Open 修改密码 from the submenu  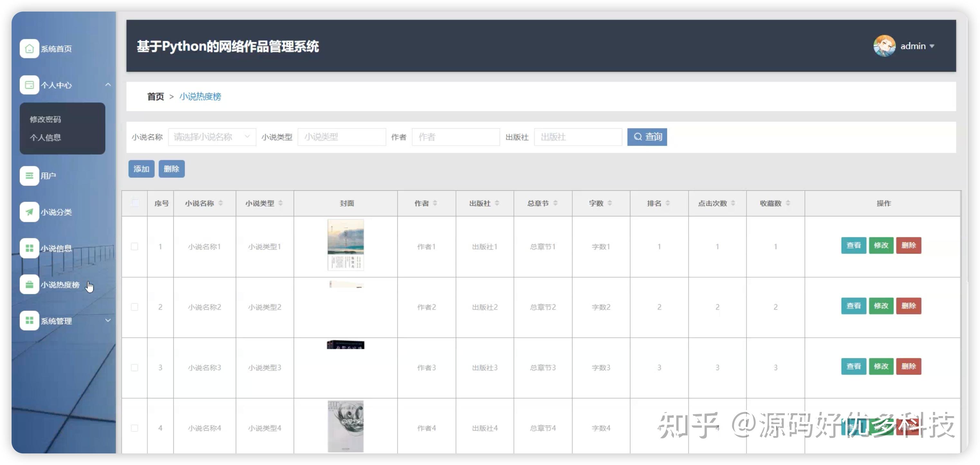(x=46, y=119)
